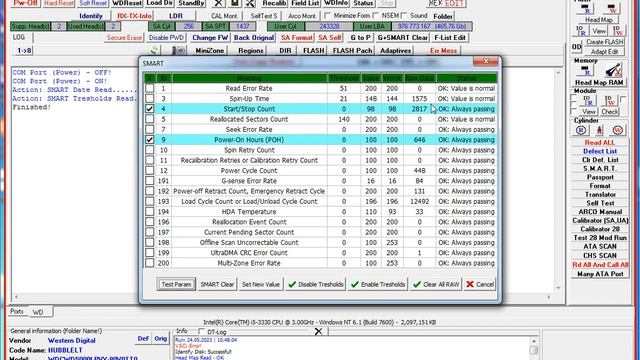640x360 pixels.
Task: Enable the DT-Log checkbox
Action: [x=201, y=331]
